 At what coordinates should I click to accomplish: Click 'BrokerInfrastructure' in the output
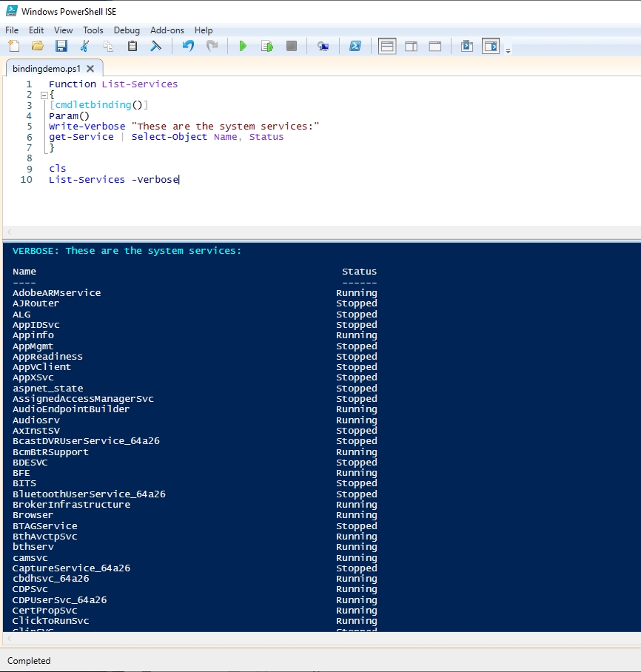(x=71, y=505)
